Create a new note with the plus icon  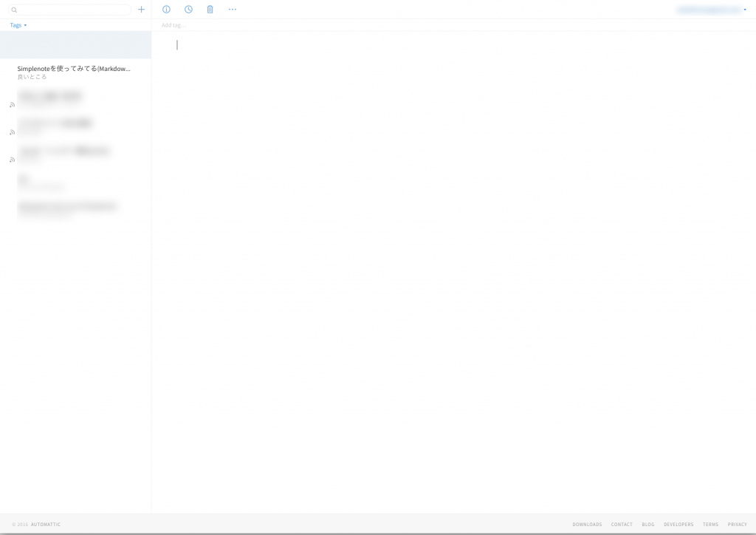coord(142,10)
